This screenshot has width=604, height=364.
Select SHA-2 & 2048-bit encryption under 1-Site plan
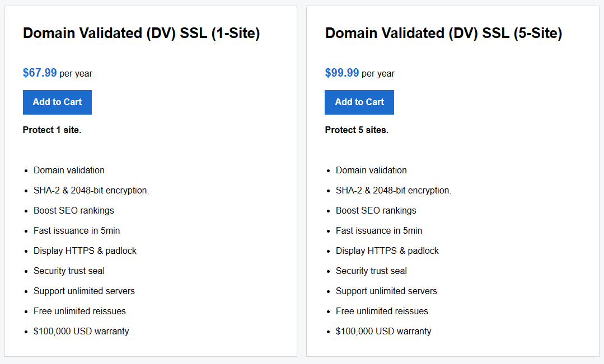[91, 190]
